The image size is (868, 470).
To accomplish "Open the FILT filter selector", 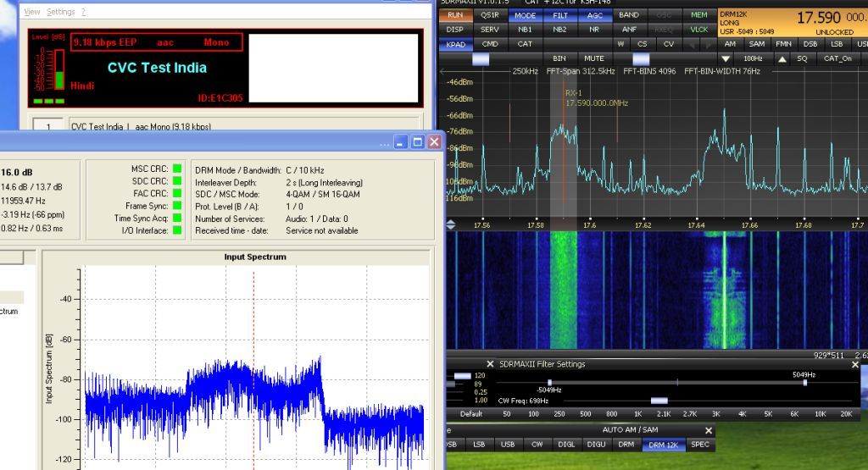I will click(x=559, y=15).
